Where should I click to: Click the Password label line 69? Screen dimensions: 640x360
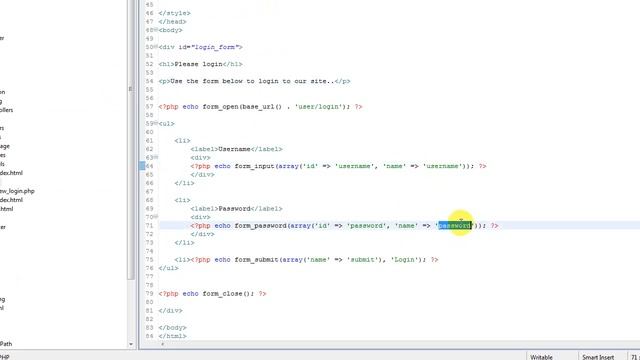tap(236, 209)
